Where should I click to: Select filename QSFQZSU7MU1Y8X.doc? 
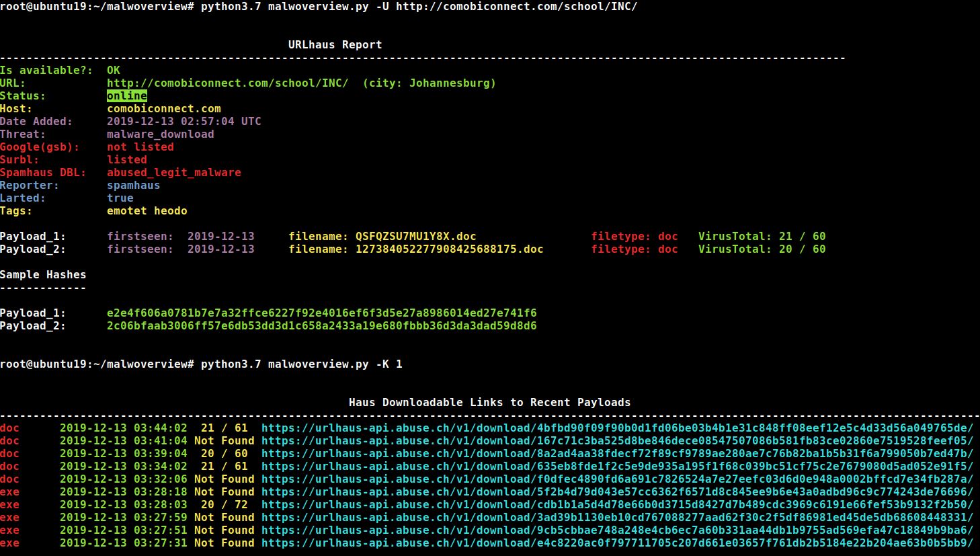click(416, 237)
